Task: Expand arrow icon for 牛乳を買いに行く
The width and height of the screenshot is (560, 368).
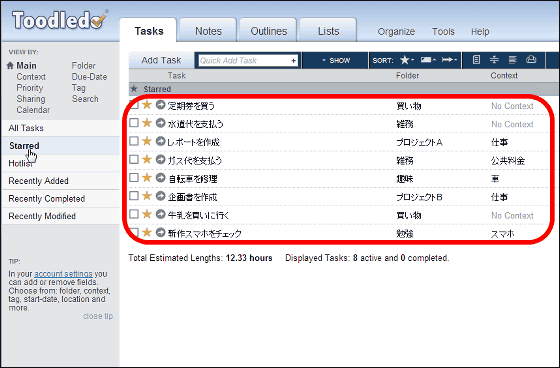Action: (161, 214)
